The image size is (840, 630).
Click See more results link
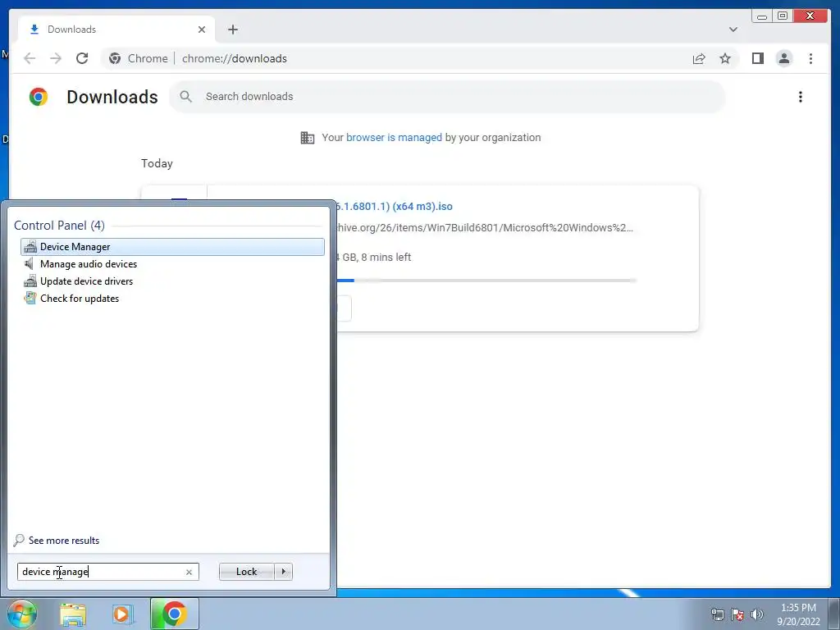click(x=64, y=541)
